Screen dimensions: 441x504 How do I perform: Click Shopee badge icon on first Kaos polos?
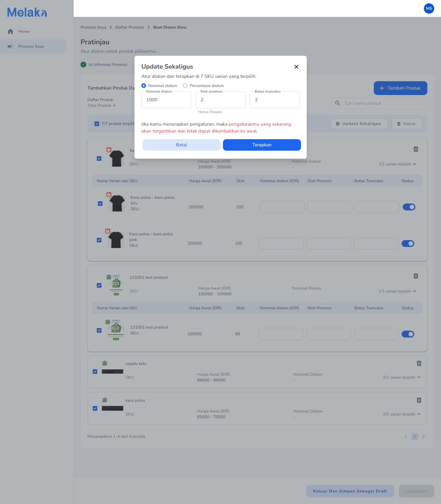(109, 150)
